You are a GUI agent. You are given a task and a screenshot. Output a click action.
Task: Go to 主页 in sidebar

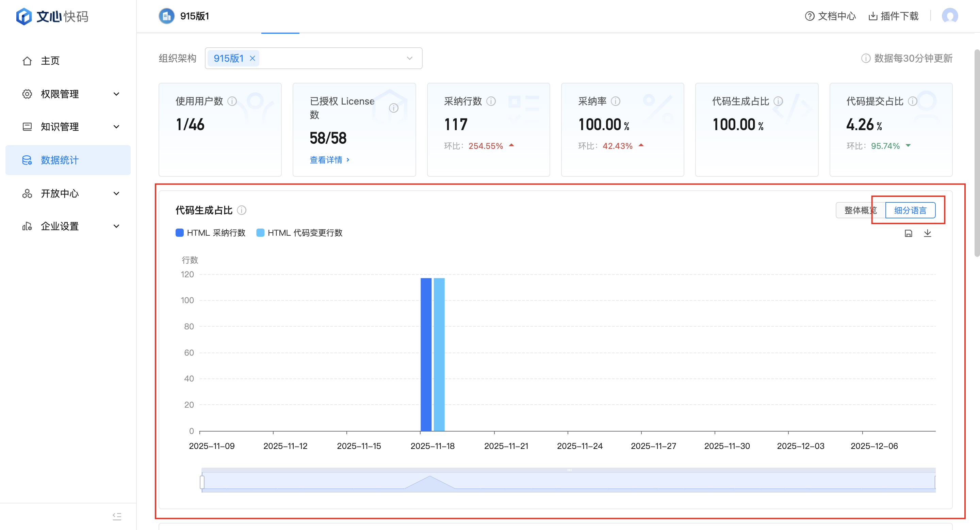pyautogui.click(x=50, y=61)
